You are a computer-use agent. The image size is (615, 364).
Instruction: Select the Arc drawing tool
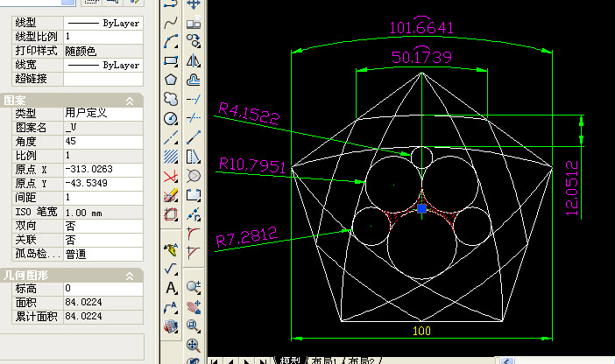tap(171, 42)
